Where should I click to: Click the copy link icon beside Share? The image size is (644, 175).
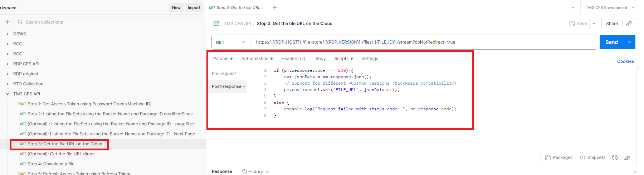tap(629, 24)
